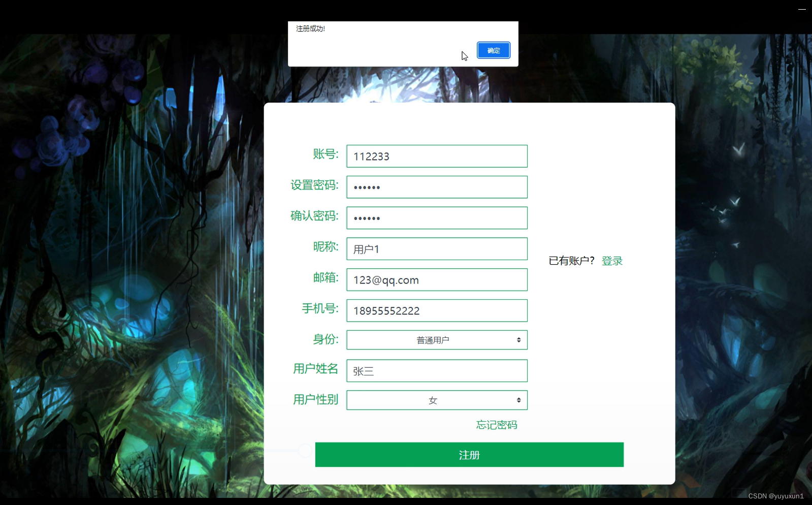
Task: Click the 用户性别 label
Action: pos(315,400)
